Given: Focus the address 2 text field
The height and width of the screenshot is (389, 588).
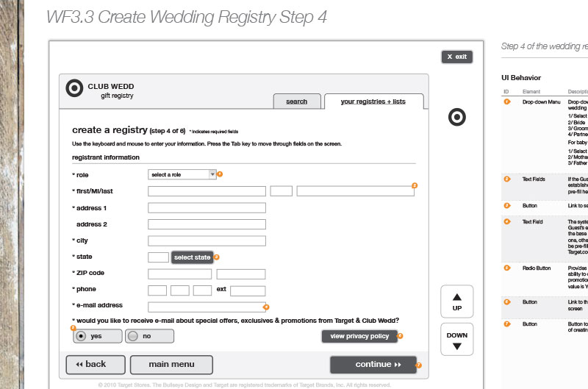Looking at the screenshot, I should tap(207, 224).
